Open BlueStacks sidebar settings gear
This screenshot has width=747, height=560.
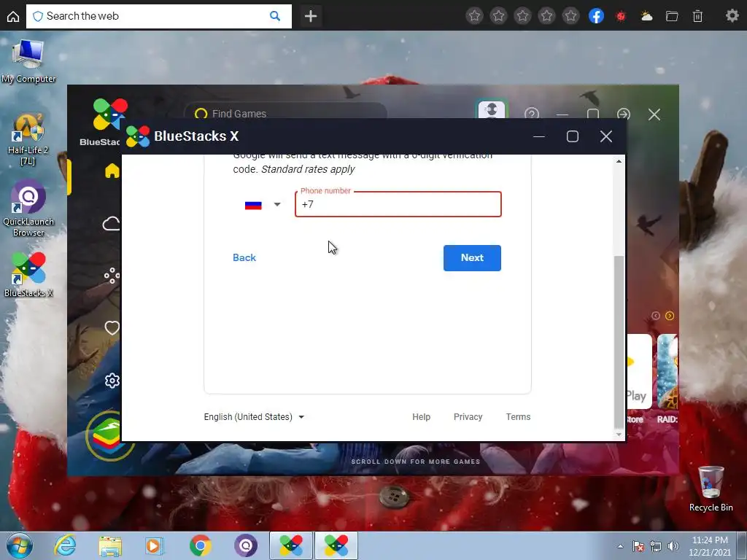(x=112, y=381)
